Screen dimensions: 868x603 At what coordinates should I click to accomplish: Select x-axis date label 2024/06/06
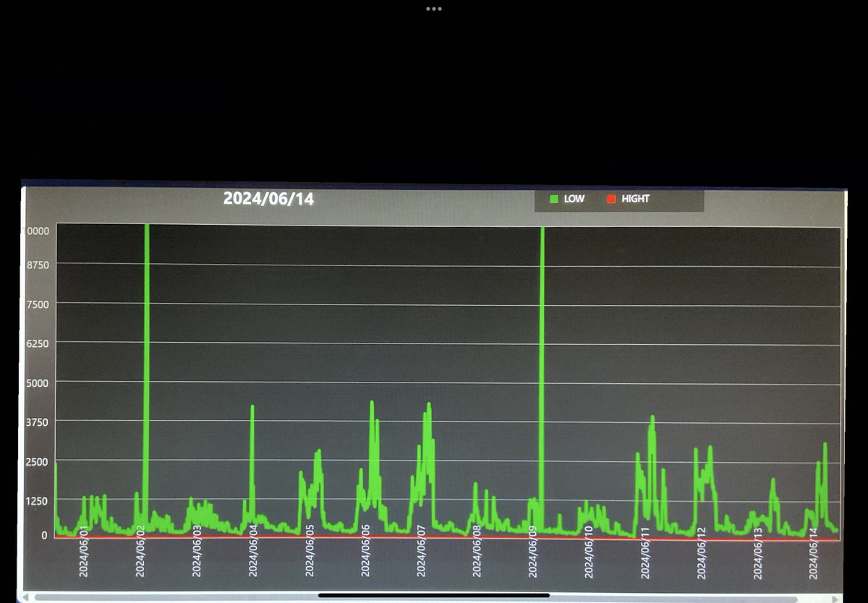(x=365, y=552)
